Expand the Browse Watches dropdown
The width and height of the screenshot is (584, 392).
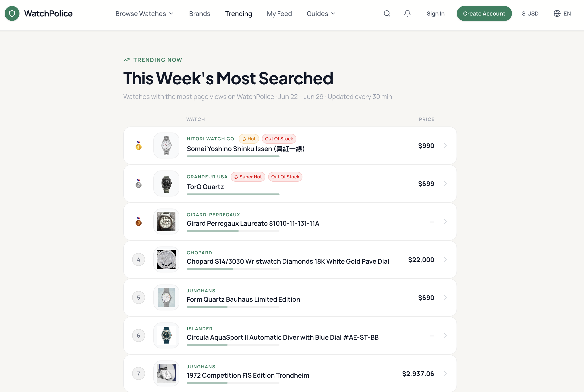coord(144,13)
